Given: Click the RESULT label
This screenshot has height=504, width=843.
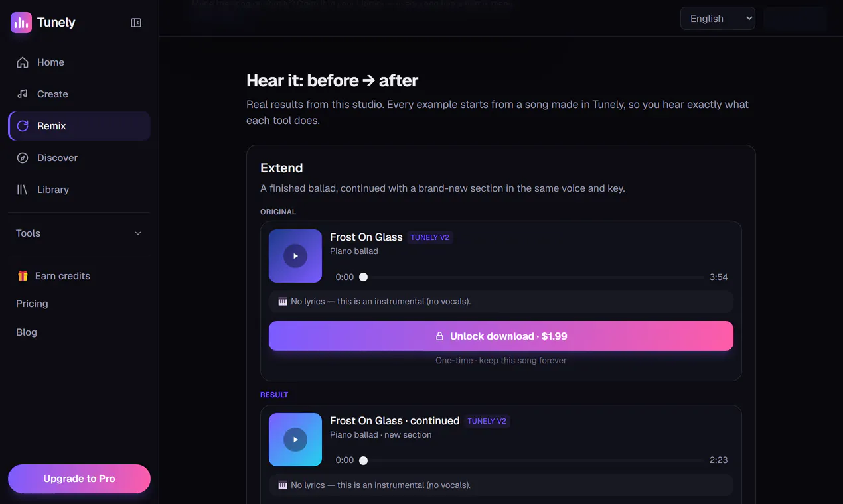Looking at the screenshot, I should [x=274, y=395].
